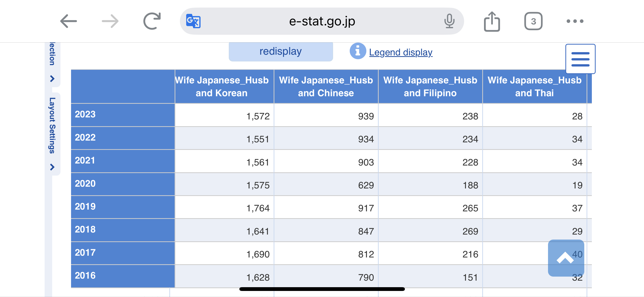Click the 1,690 cell in 2017 row
644x297 pixels.
click(x=224, y=253)
